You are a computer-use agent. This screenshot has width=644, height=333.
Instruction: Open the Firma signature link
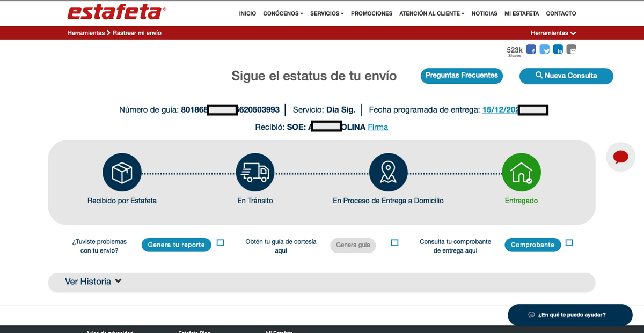pyautogui.click(x=378, y=127)
